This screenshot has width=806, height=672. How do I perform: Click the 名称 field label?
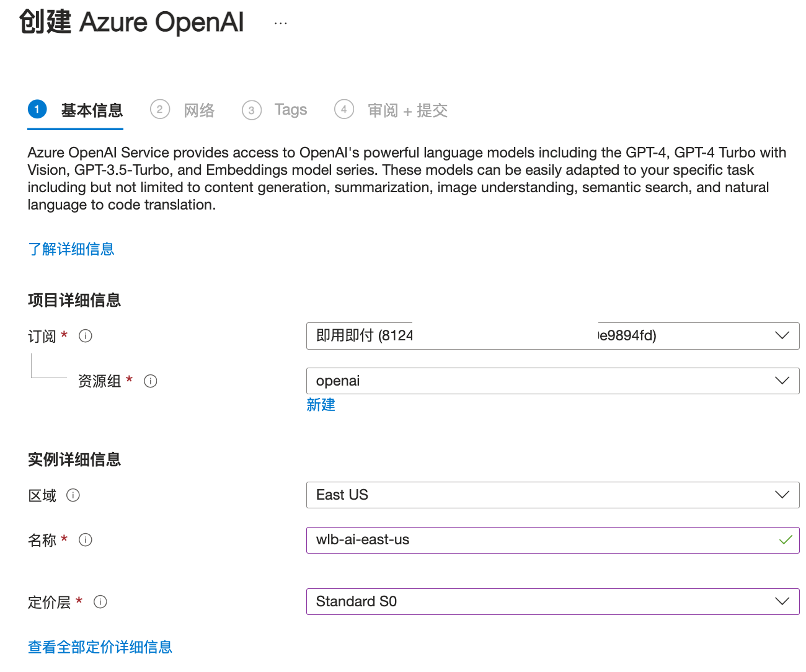(42, 540)
